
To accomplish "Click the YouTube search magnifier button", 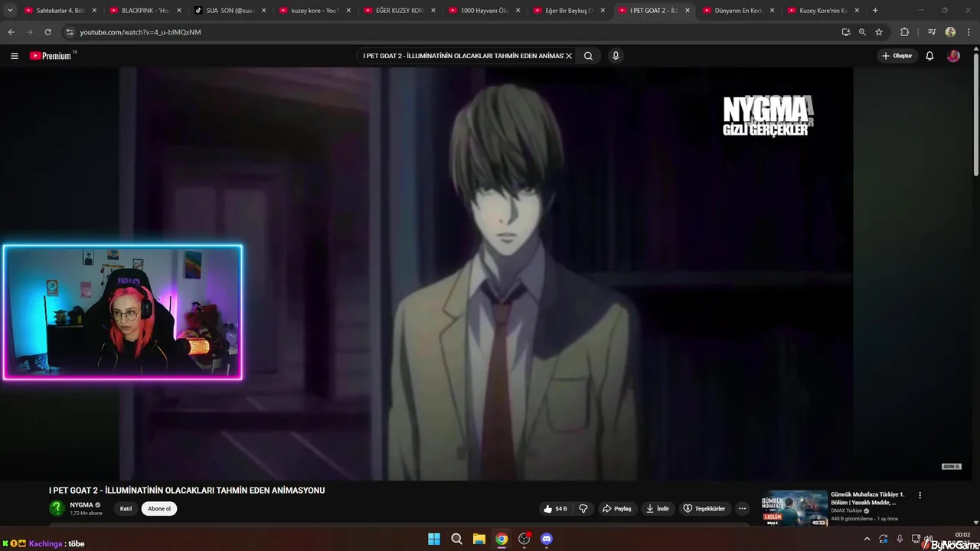I will tap(588, 56).
